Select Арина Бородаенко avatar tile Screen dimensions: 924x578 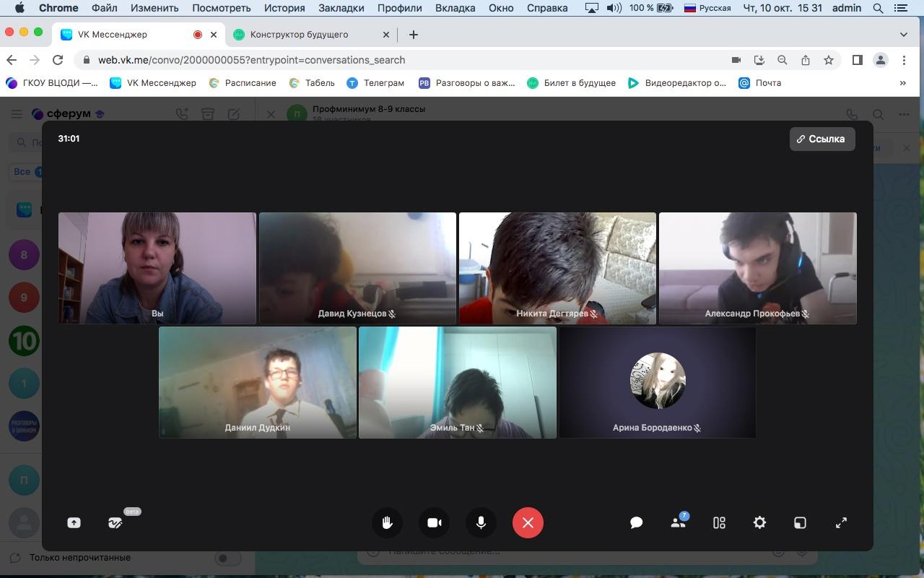click(x=658, y=382)
